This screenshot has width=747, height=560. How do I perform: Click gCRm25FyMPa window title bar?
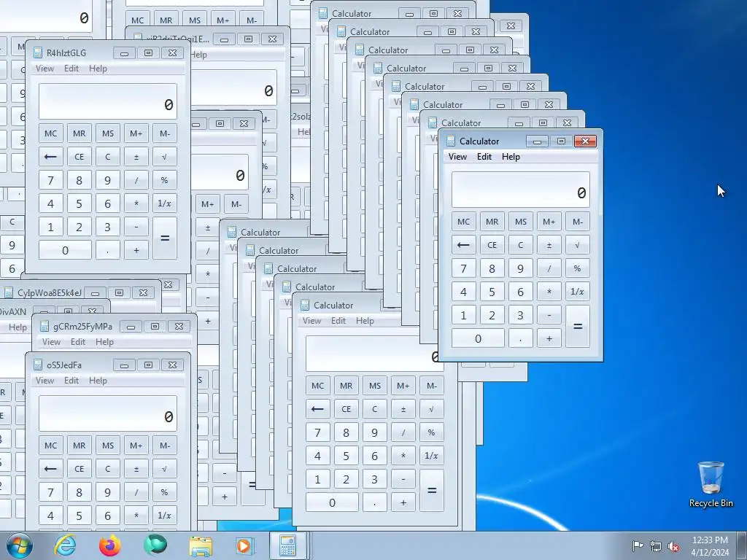tap(115, 326)
